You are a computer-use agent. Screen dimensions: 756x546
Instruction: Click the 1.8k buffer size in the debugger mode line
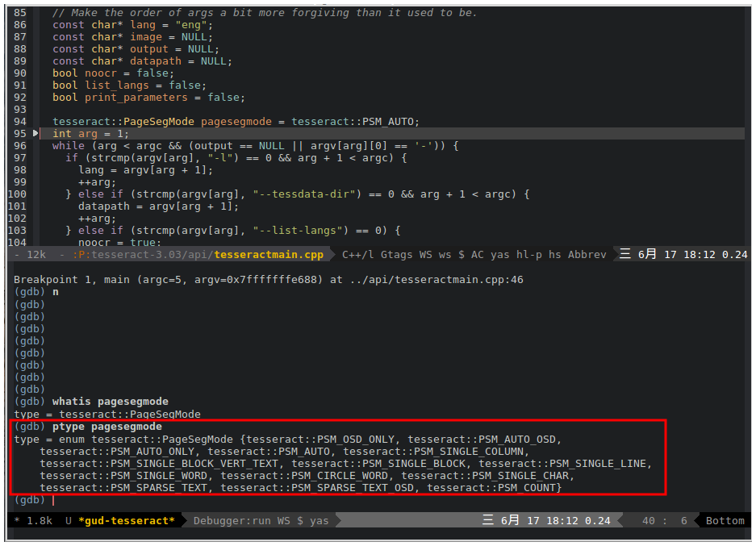tap(40, 520)
